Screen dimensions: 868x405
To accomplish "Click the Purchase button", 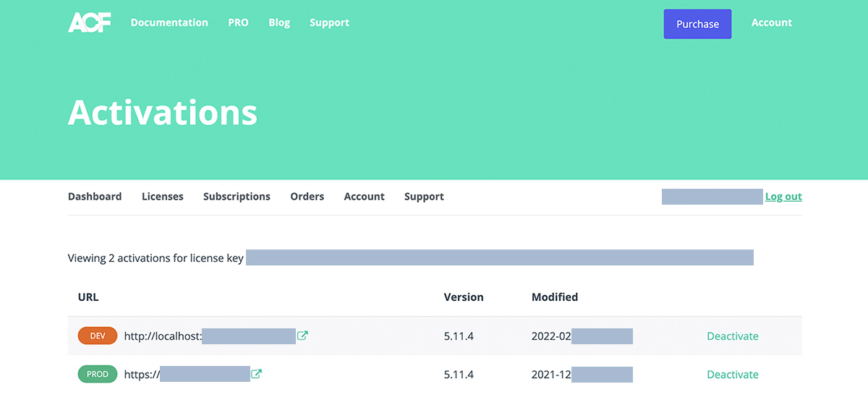I will click(x=697, y=24).
